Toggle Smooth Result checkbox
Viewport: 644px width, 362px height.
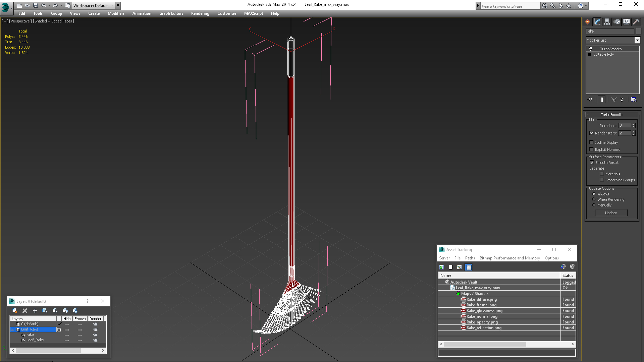(x=592, y=163)
